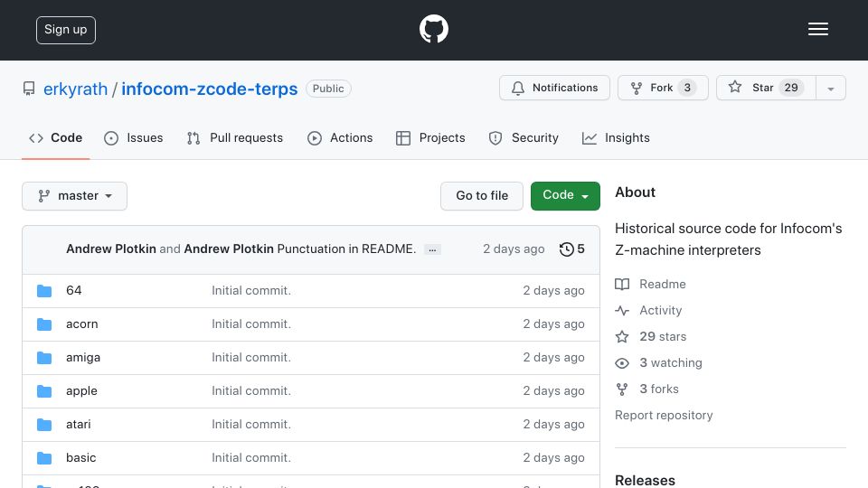
Task: Click the folder icon for atari
Action: (44, 425)
